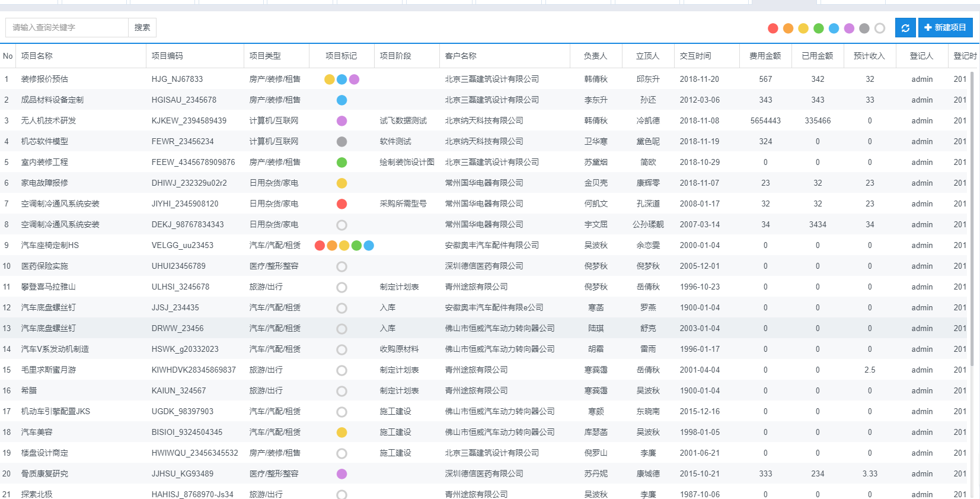Click 绘制装饰设计图 stage cell
980x499 pixels.
[407, 162]
